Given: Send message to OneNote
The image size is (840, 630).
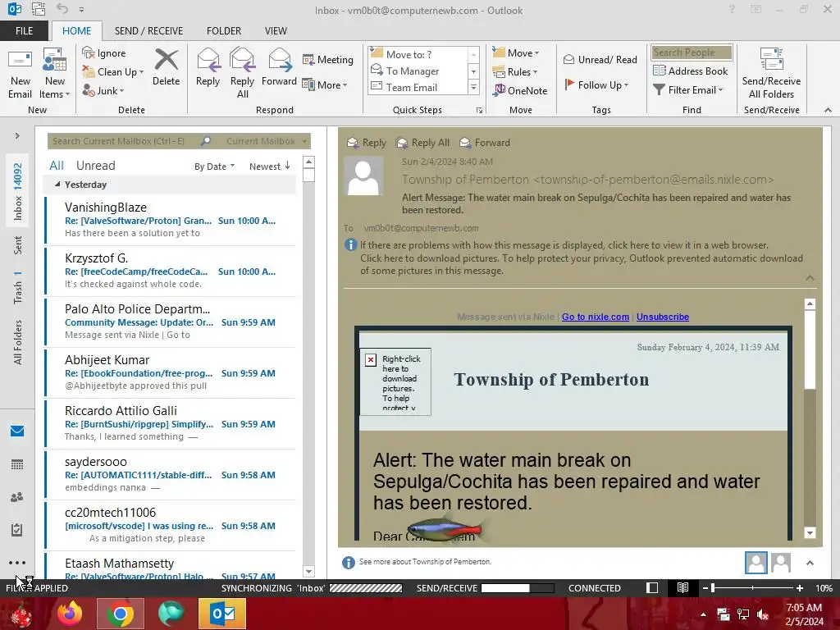Looking at the screenshot, I should (520, 90).
